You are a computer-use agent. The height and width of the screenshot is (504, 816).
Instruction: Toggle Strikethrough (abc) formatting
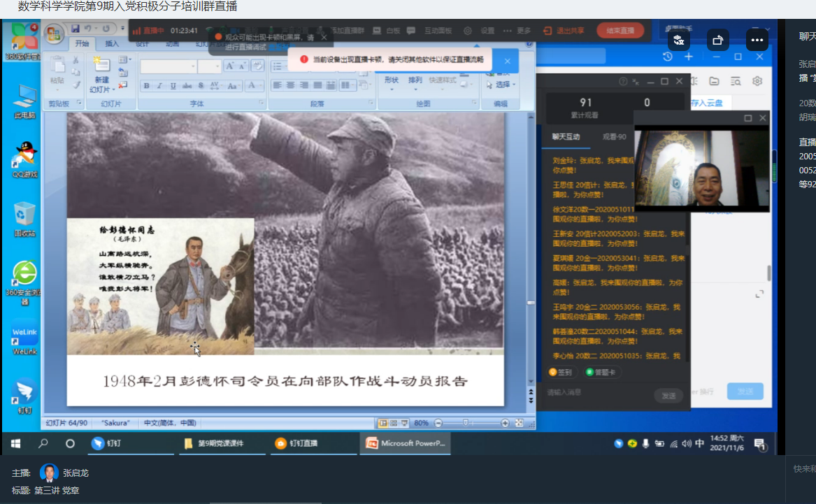pyautogui.click(x=187, y=86)
